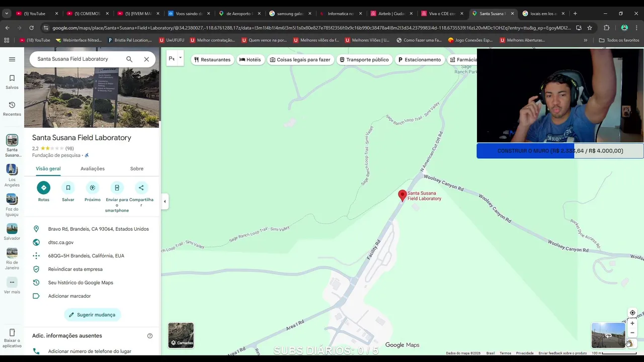Switch to the Avaliações tab
Viewport: 644px width, 362px height.
click(93, 168)
